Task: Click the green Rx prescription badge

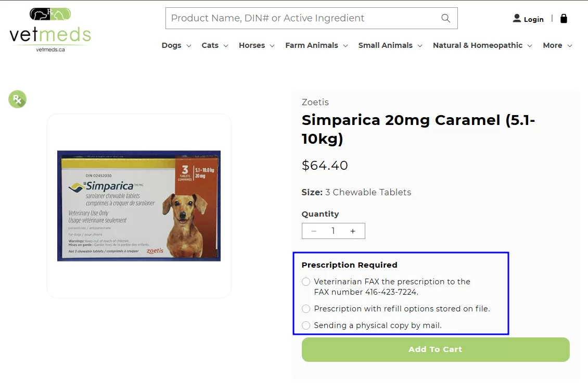Action: [x=17, y=99]
